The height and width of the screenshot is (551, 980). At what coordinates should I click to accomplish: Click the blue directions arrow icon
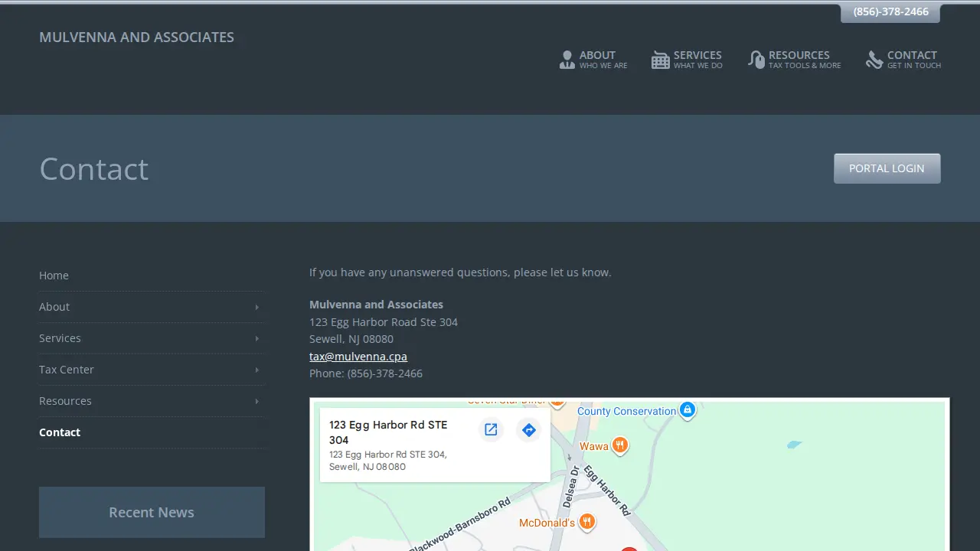[528, 430]
